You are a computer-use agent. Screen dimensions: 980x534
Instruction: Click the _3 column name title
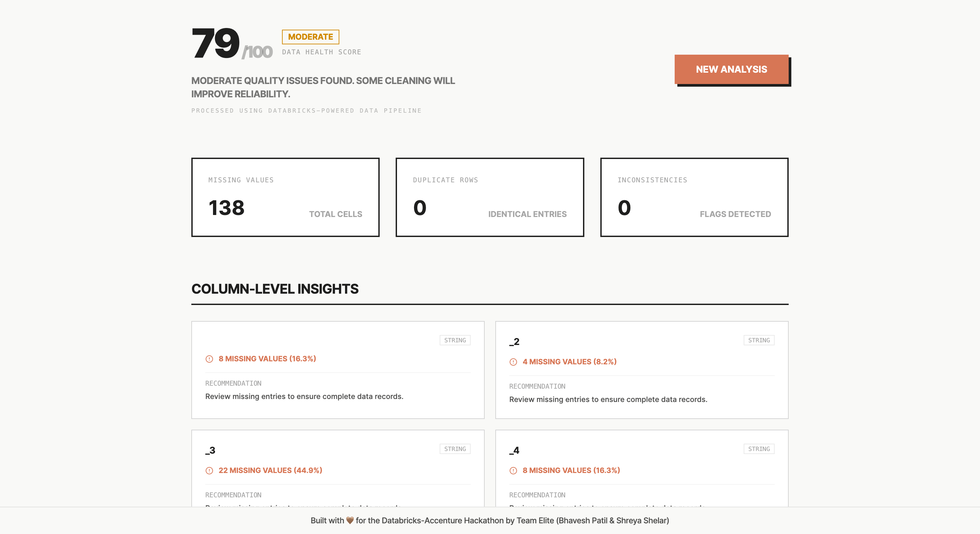tap(210, 450)
